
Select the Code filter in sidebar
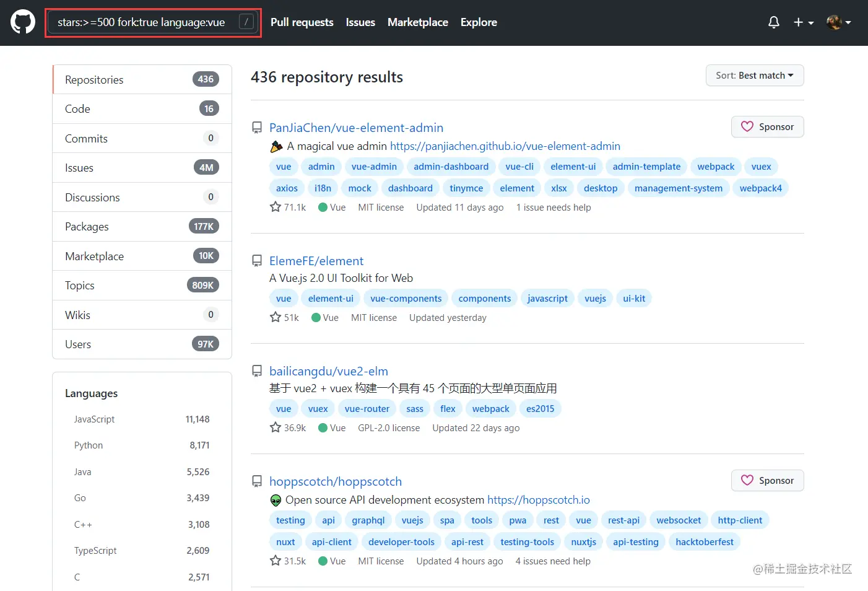coord(142,109)
